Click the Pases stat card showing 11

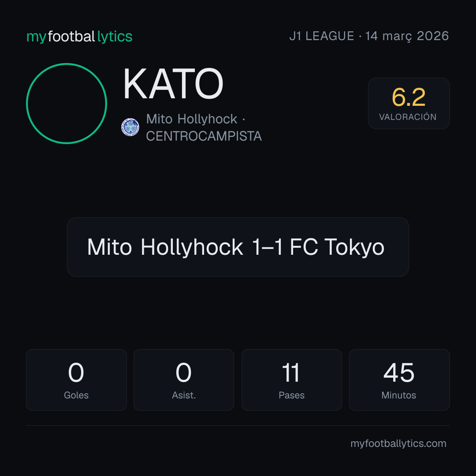click(x=291, y=380)
